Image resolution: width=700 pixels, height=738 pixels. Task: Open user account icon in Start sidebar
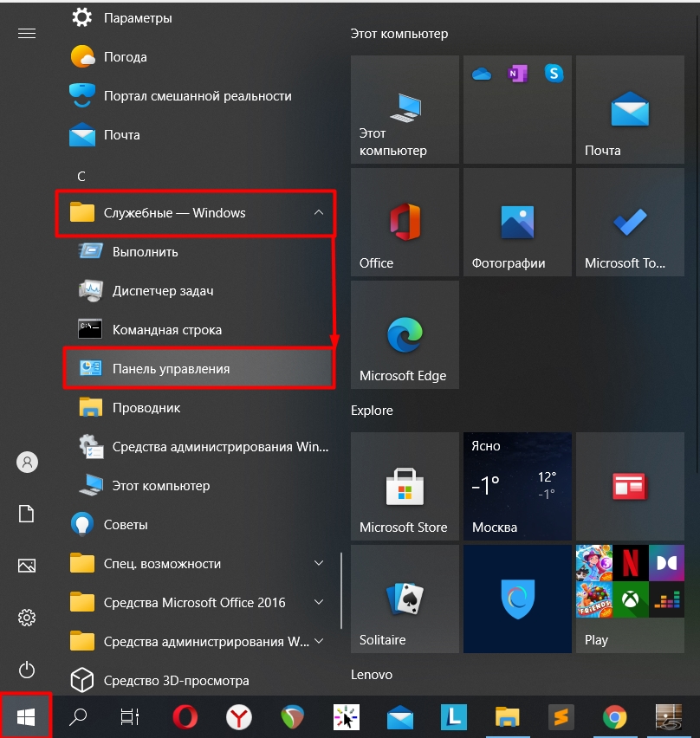click(28, 463)
